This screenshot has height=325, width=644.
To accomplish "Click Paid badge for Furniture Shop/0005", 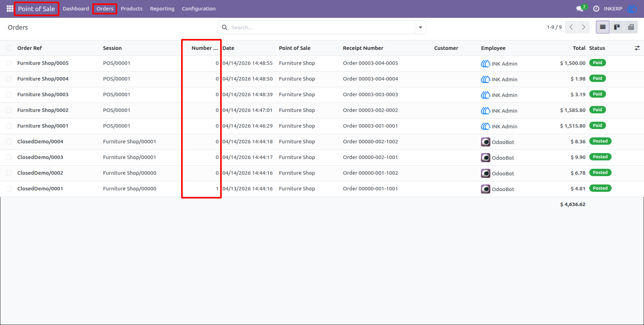I will [597, 63].
